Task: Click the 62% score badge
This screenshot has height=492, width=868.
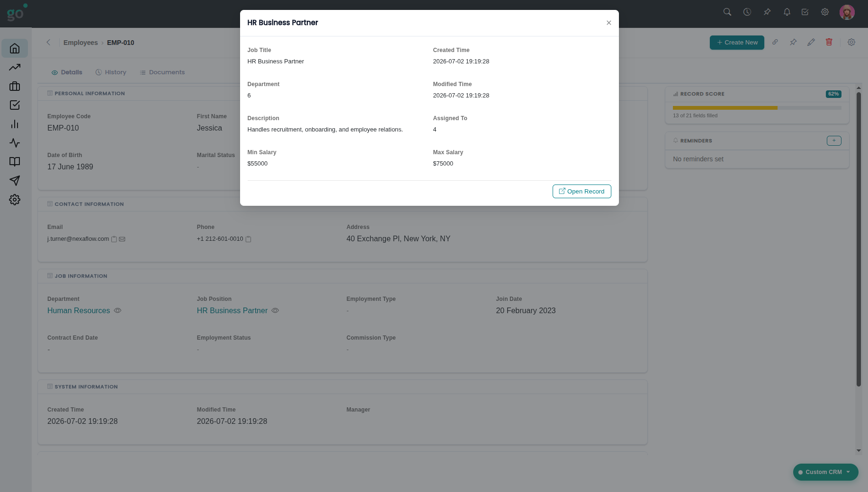Action: [833, 94]
